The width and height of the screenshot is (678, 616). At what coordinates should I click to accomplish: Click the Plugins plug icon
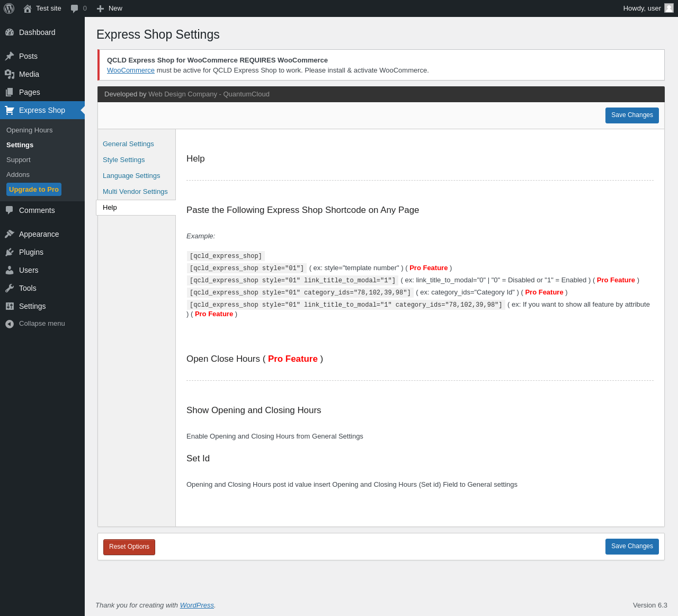coord(10,252)
